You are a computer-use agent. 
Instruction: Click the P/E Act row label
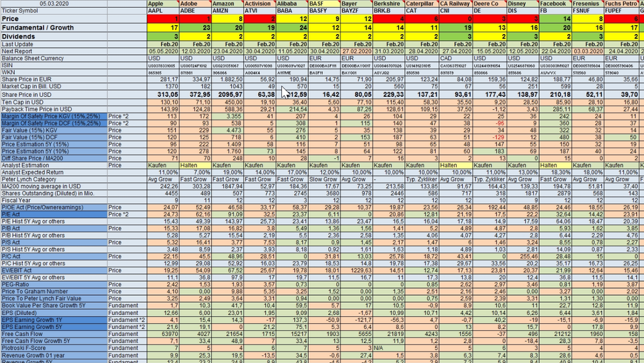coord(11,214)
